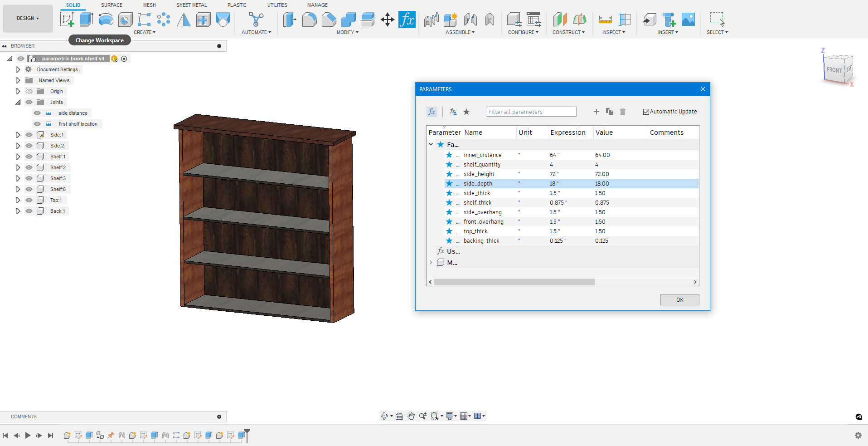The height and width of the screenshot is (446, 868).
Task: Open the Extrude tool
Action: click(86, 19)
